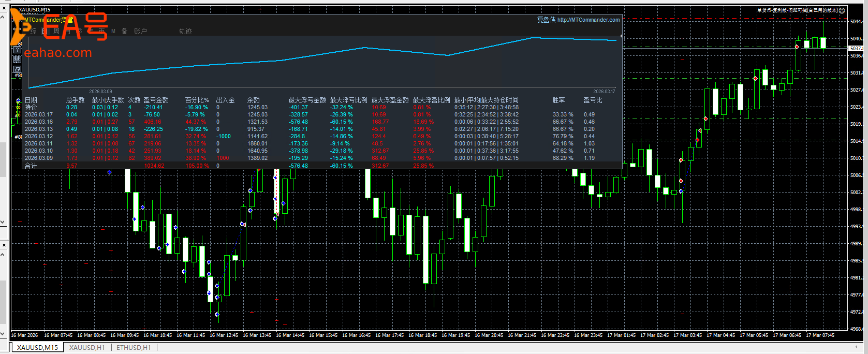This screenshot has width=868, height=354.
Task: Collapse the stats panel using right-edge arrow
Action: [620, 36]
